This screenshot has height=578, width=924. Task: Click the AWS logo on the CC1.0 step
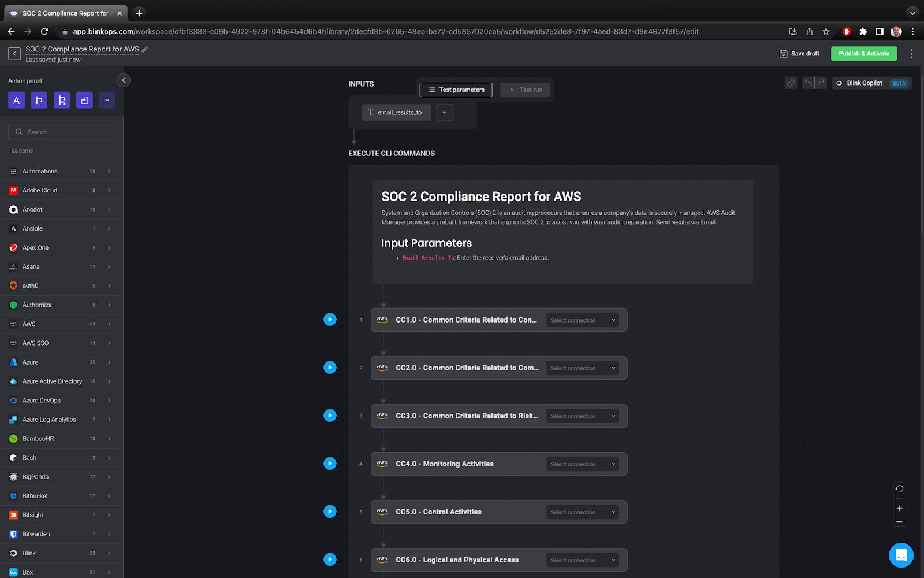click(382, 319)
